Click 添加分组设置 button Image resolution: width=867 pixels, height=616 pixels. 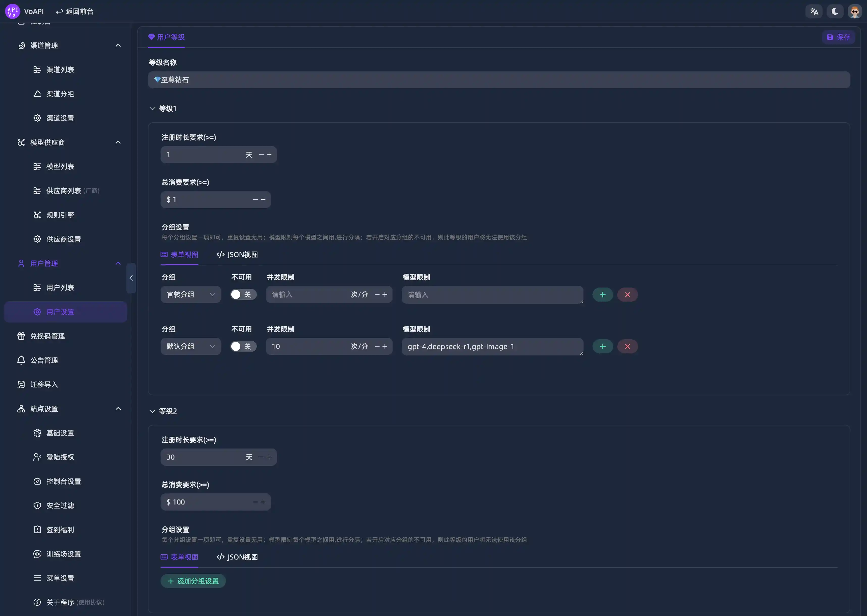click(x=193, y=581)
